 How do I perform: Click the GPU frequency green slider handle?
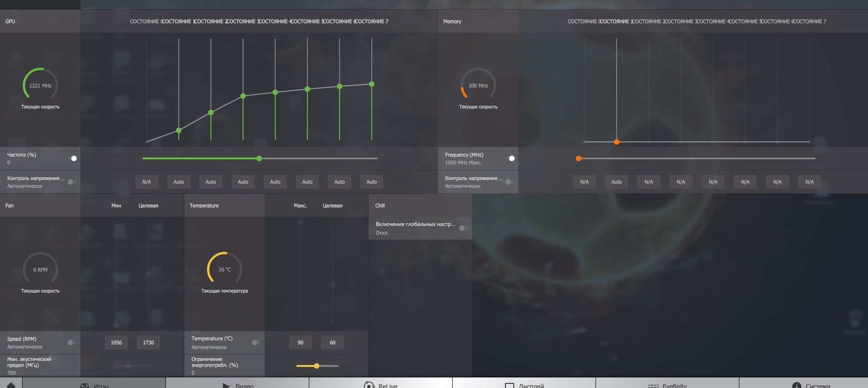(x=259, y=158)
